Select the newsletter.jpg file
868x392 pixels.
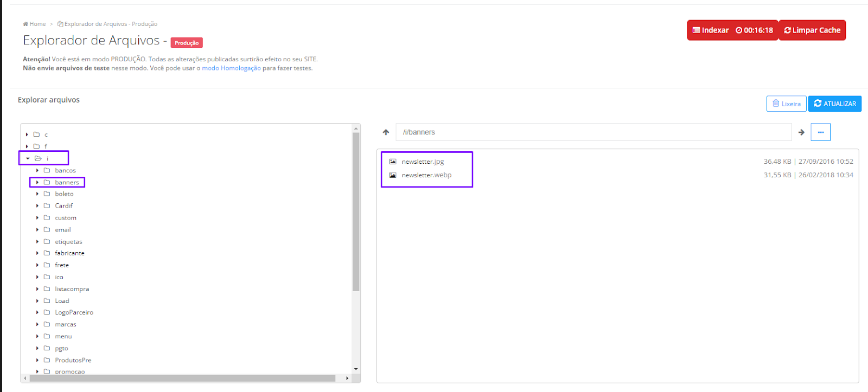click(x=423, y=162)
